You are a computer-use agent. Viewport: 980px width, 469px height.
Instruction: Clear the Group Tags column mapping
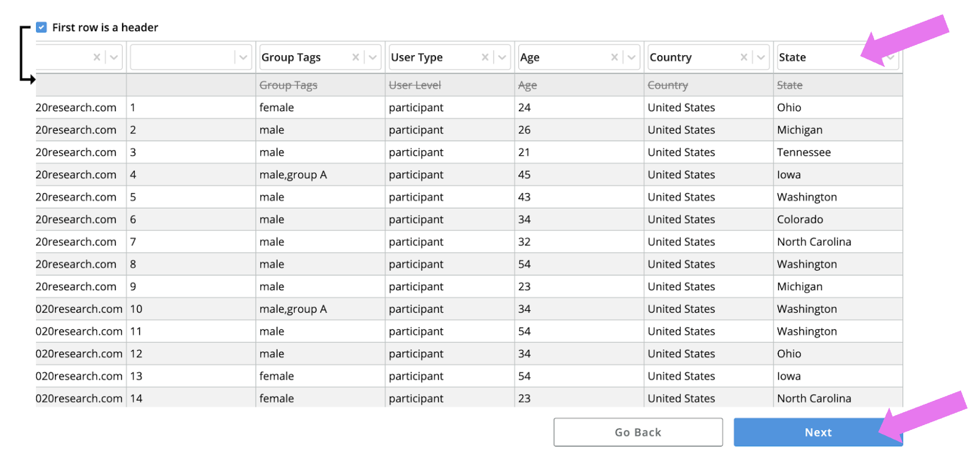(356, 57)
